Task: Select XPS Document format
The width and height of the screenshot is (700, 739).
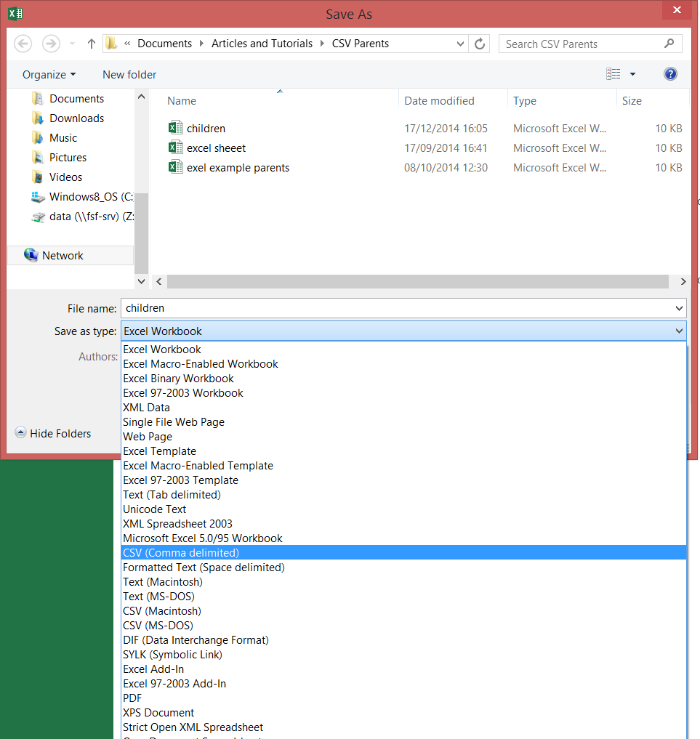Action: pyautogui.click(x=403, y=713)
